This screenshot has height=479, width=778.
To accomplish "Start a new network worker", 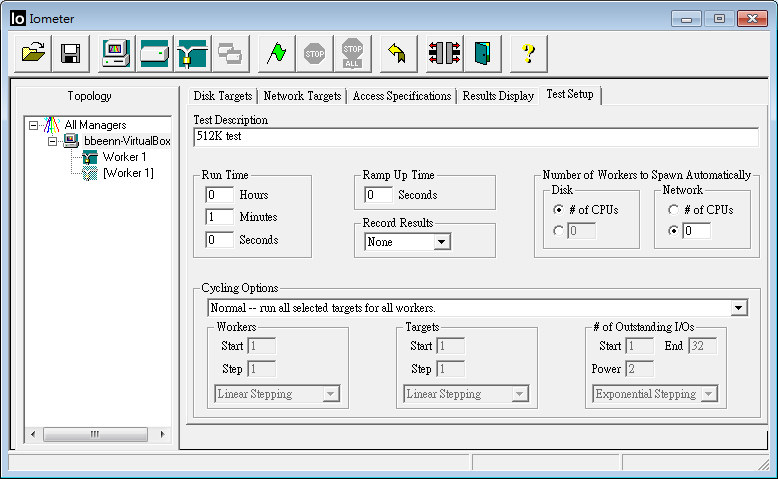I will (193, 54).
